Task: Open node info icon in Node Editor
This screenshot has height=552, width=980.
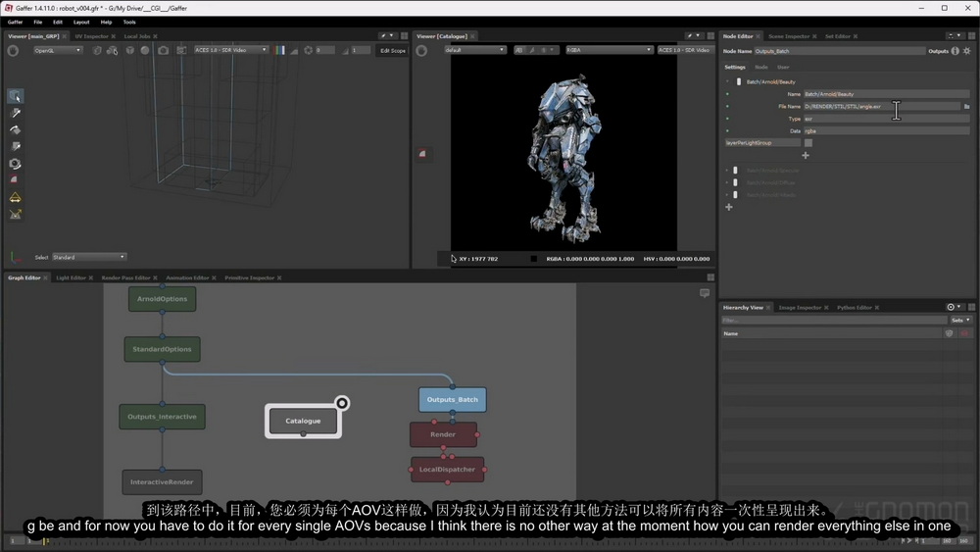Action: point(955,51)
